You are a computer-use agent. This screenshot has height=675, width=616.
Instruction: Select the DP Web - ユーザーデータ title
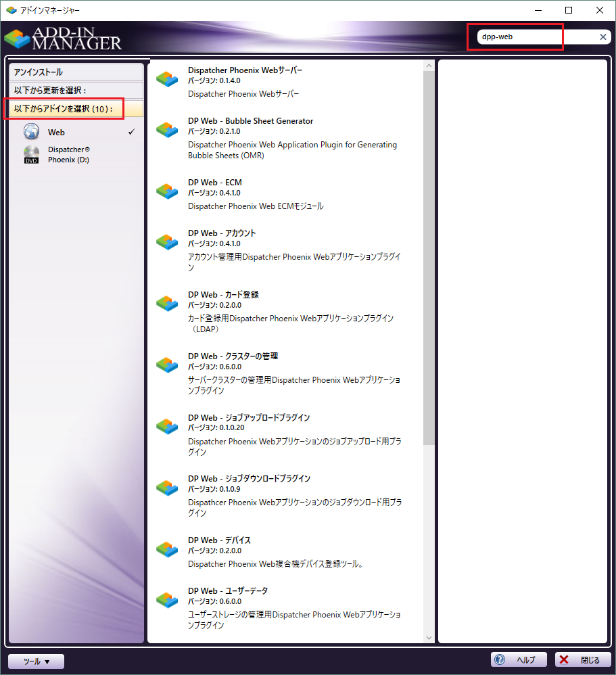228,591
